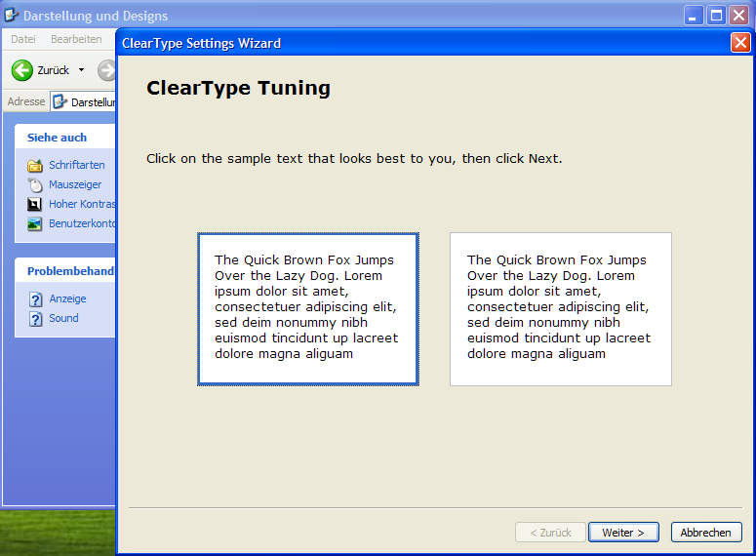The image size is (756, 556).
Task: Open the Bearbeiten menu
Action: pyautogui.click(x=76, y=39)
